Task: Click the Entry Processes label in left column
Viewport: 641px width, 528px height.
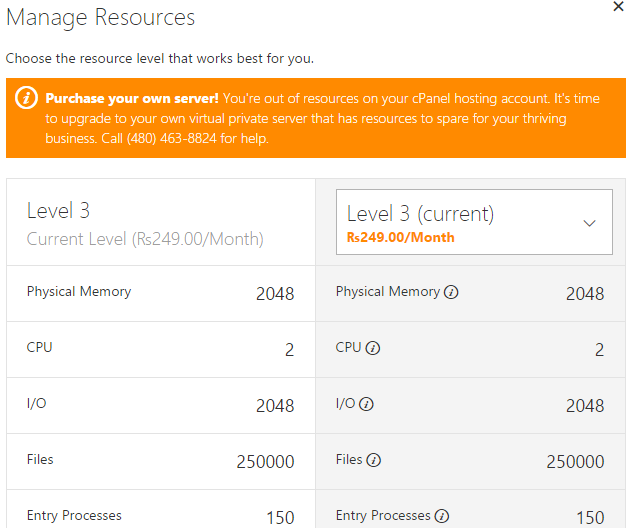Action: click(x=74, y=516)
